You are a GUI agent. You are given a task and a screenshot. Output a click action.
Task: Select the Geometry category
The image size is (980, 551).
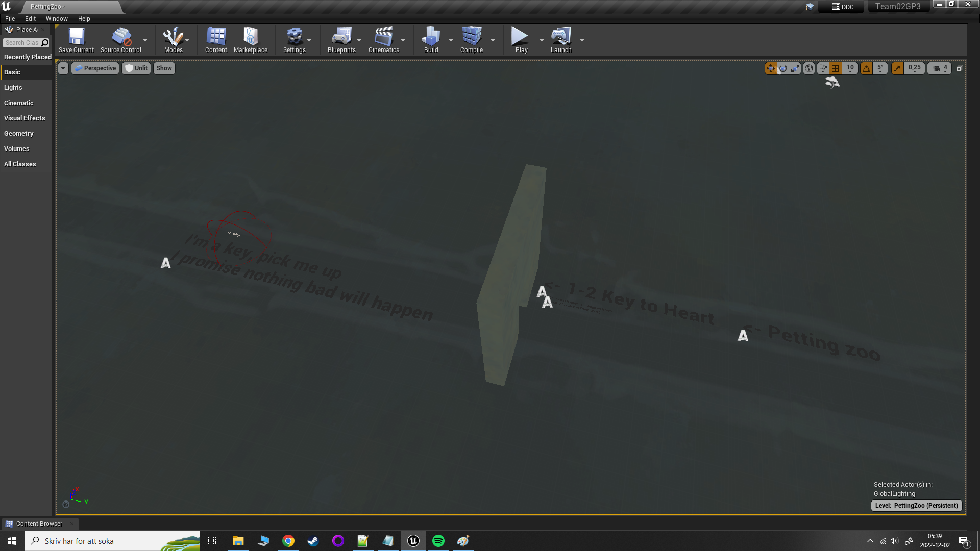coord(27,134)
